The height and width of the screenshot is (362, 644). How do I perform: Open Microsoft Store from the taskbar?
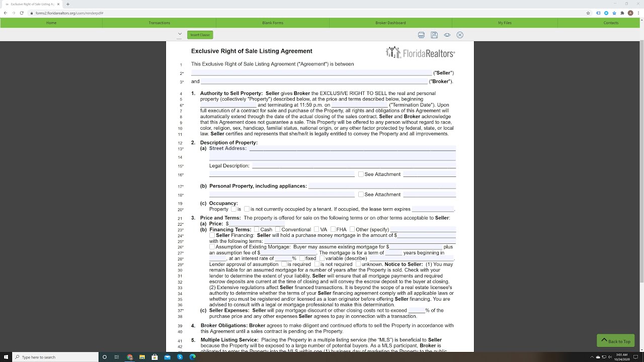154,357
